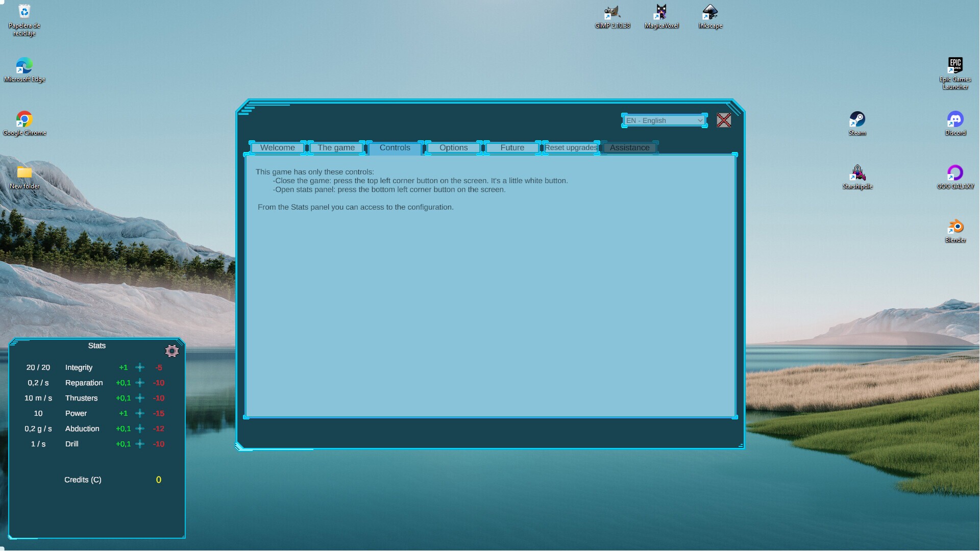Open Discord from the desktop

coord(955,120)
